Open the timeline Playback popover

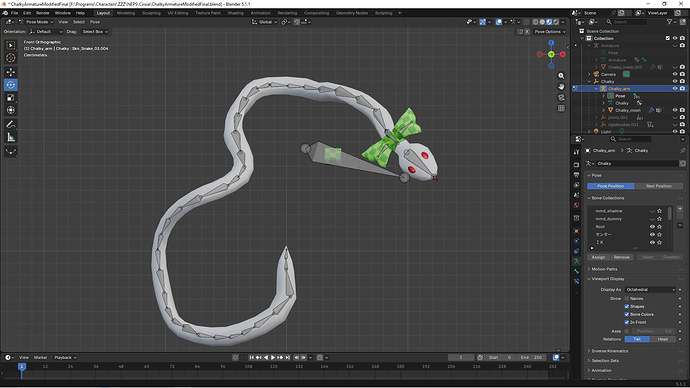click(x=65, y=358)
